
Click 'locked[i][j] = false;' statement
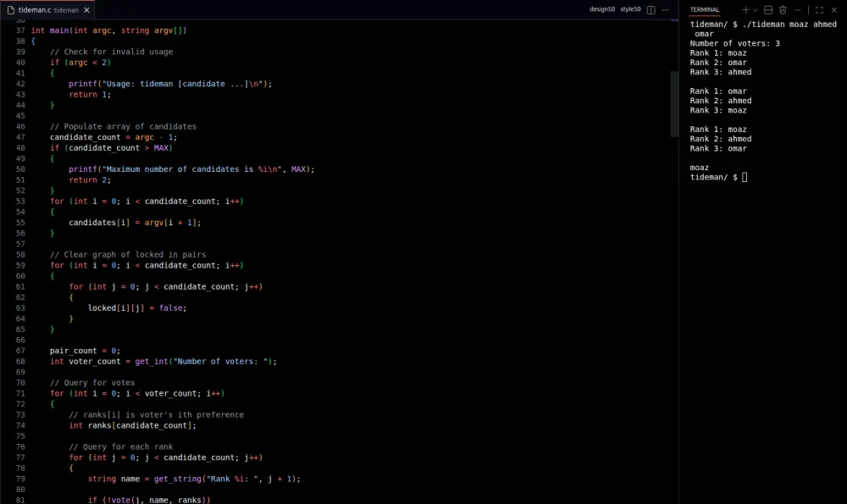tap(137, 308)
